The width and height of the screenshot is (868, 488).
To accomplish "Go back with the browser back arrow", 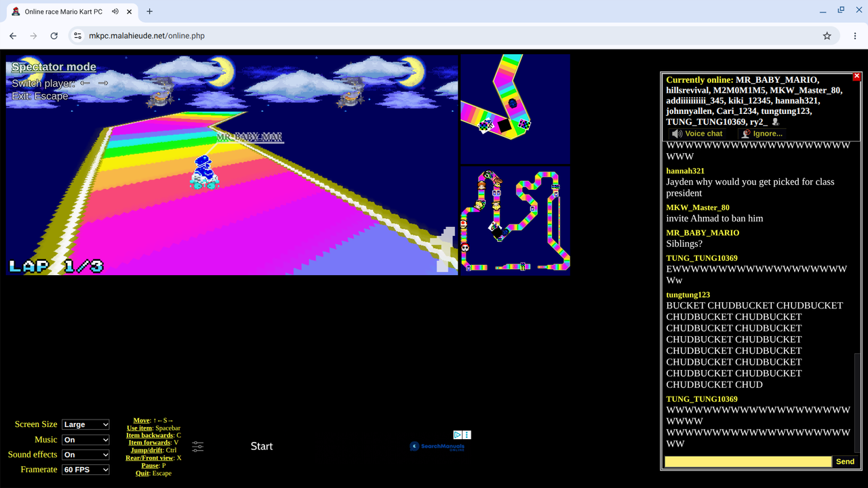I will pyautogui.click(x=13, y=36).
